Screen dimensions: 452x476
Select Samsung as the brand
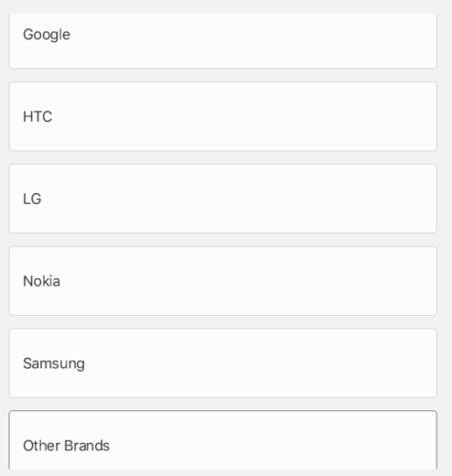(x=223, y=363)
